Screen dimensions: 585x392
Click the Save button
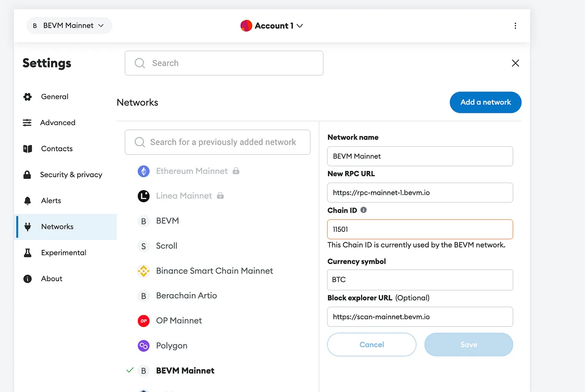[468, 345]
